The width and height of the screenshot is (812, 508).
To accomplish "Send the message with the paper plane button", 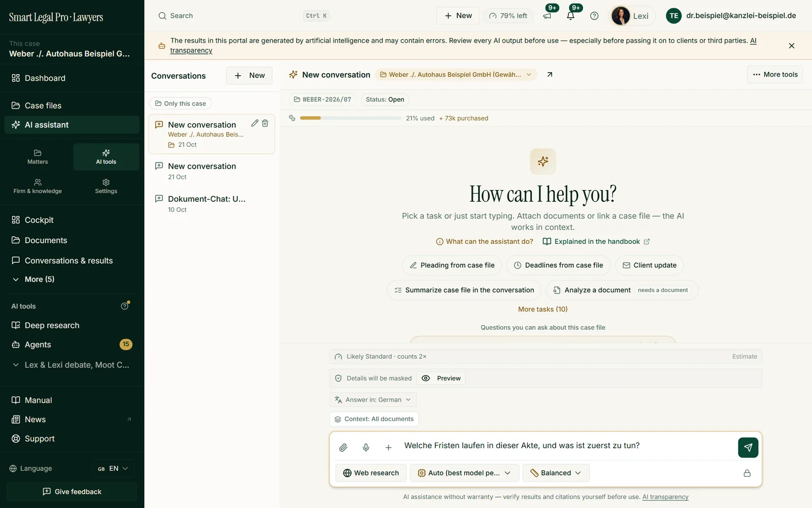I will [748, 448].
